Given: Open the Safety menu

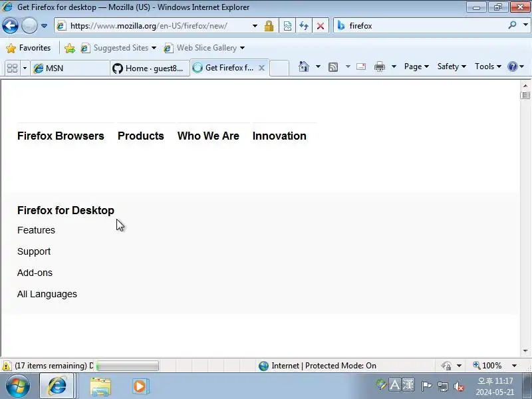Looking at the screenshot, I should click(452, 66).
